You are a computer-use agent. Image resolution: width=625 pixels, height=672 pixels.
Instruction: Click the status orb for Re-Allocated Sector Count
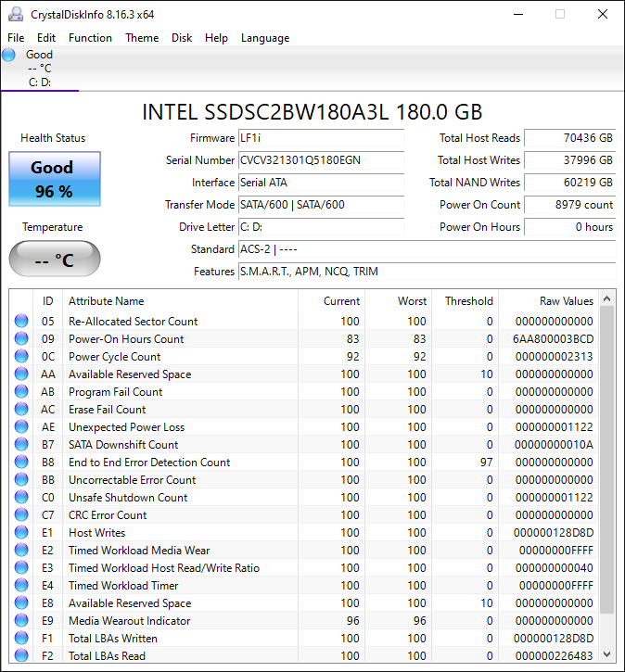[x=21, y=321]
